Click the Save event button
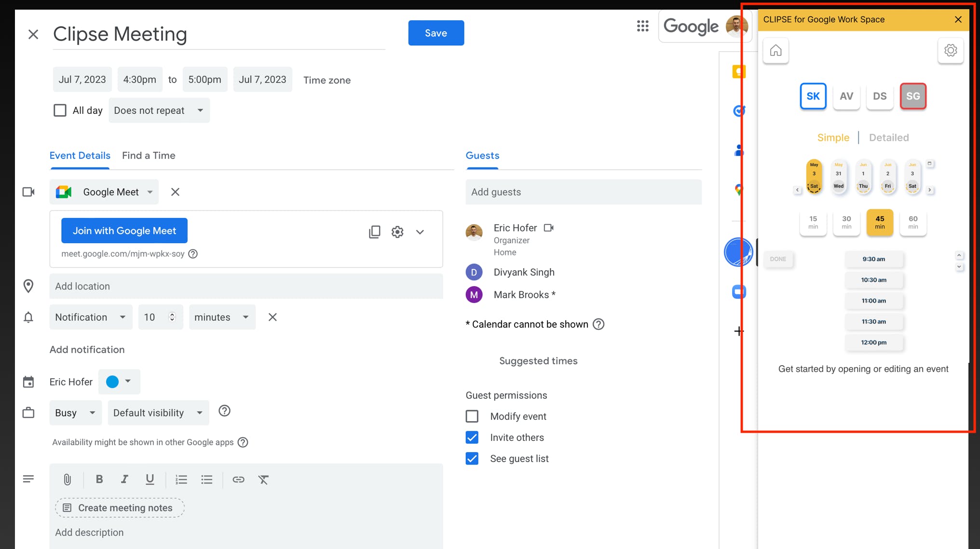Viewport: 980px width, 549px height. coord(436,32)
